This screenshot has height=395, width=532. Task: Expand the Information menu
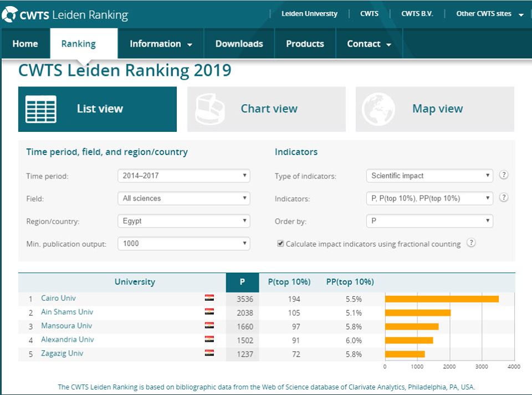pyautogui.click(x=161, y=44)
